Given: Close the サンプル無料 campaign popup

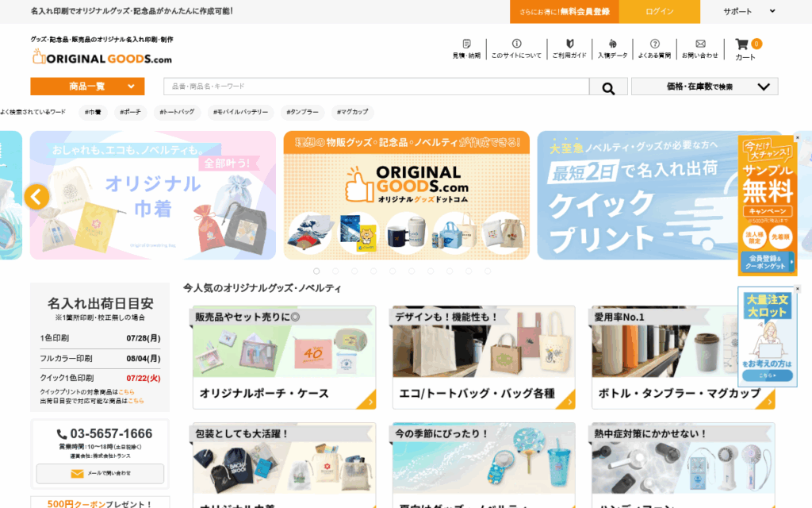Looking at the screenshot, I should click(x=797, y=138).
